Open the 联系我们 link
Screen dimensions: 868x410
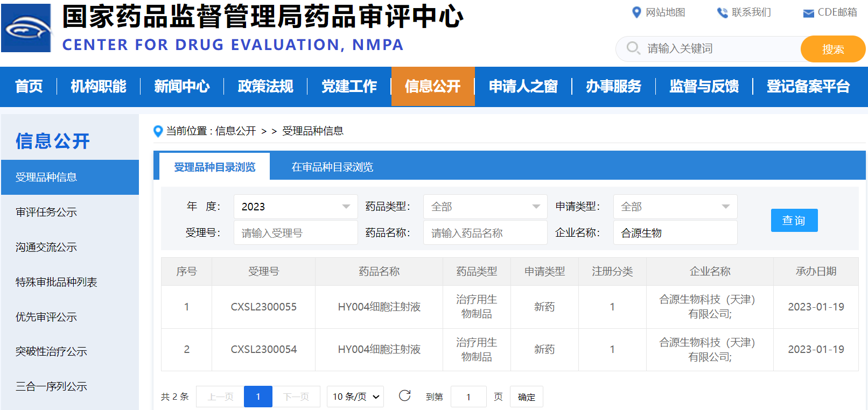click(751, 12)
